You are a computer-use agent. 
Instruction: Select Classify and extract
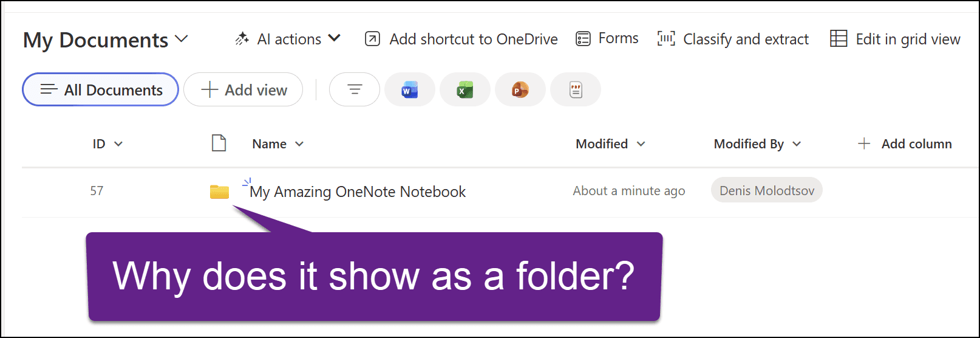tap(733, 39)
